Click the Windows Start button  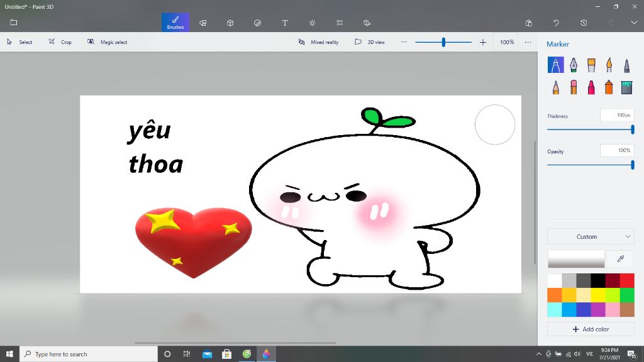pyautogui.click(x=9, y=354)
